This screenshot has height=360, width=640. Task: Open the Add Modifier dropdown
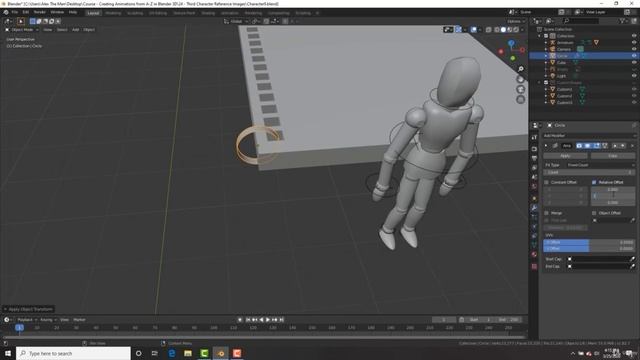pyautogui.click(x=589, y=136)
